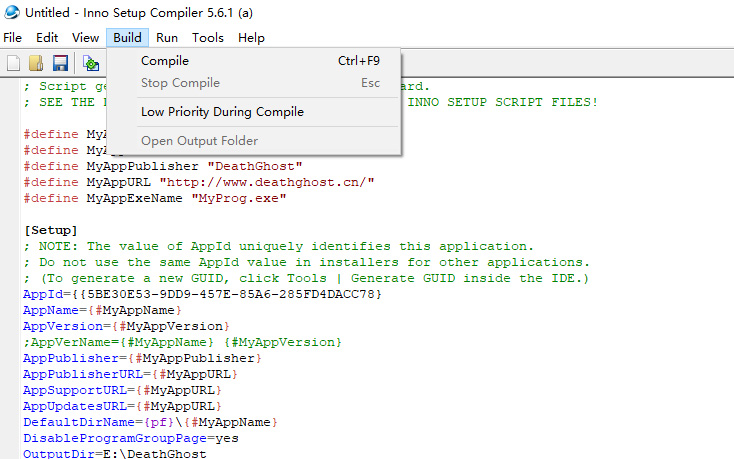Click the New script toolbar icon

pyautogui.click(x=14, y=63)
